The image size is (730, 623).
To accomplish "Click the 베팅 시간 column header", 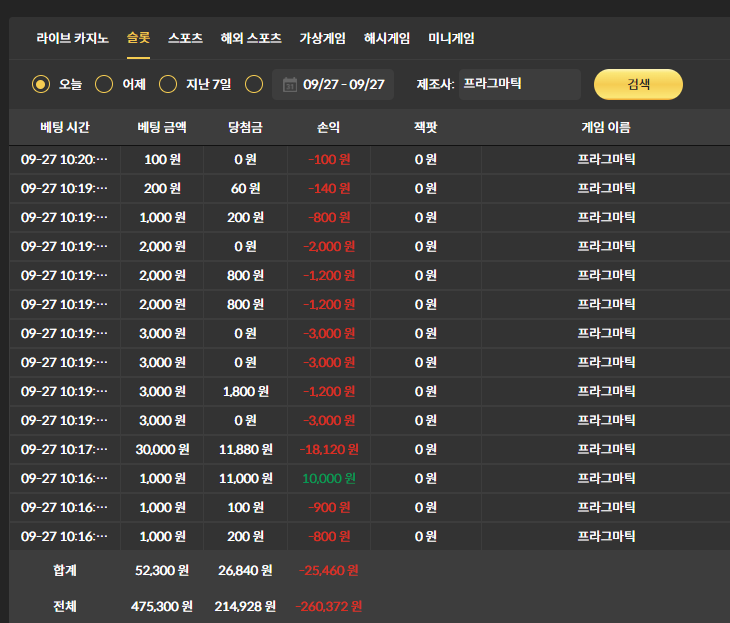I will click(64, 128).
